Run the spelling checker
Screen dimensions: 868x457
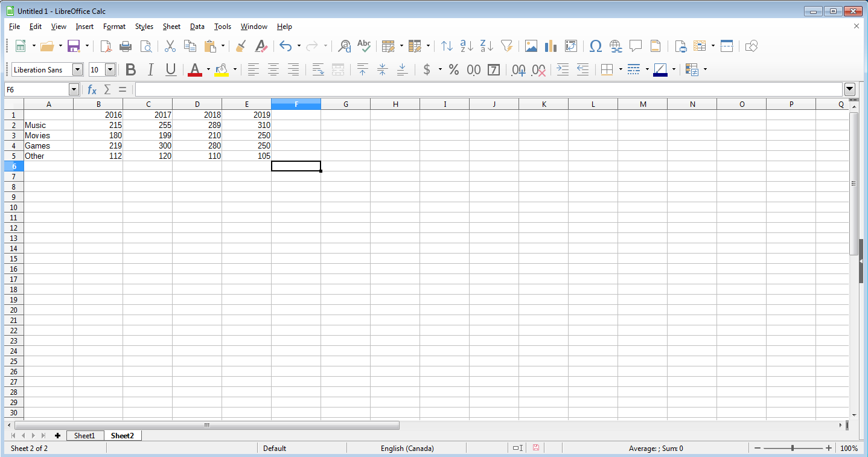click(x=364, y=46)
